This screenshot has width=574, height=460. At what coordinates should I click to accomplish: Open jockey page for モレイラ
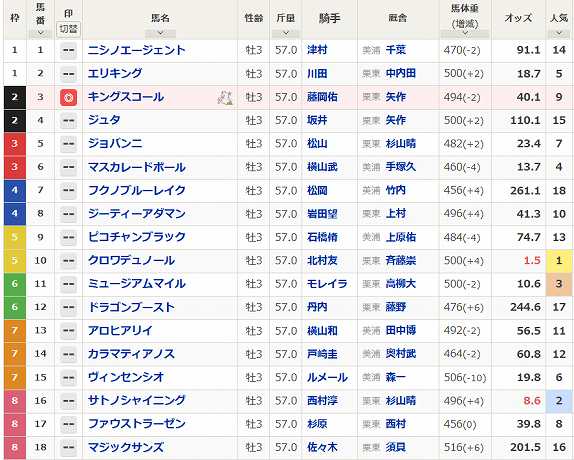coord(327,284)
